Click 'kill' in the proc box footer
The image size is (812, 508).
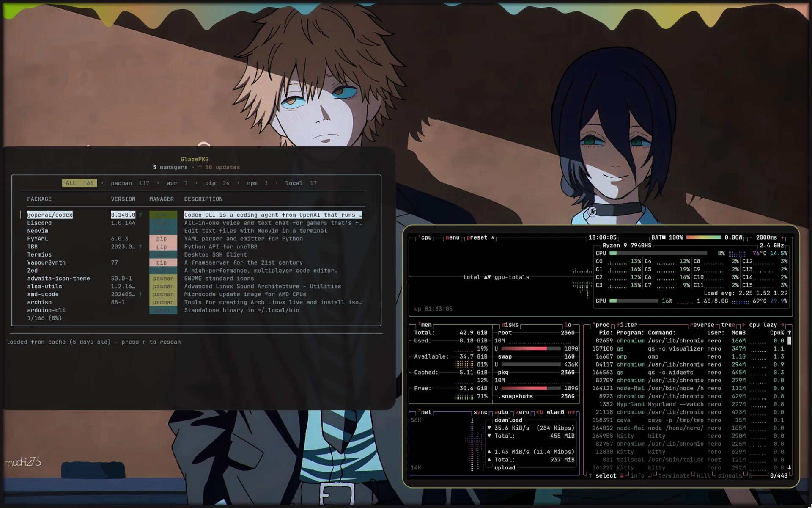click(x=704, y=475)
